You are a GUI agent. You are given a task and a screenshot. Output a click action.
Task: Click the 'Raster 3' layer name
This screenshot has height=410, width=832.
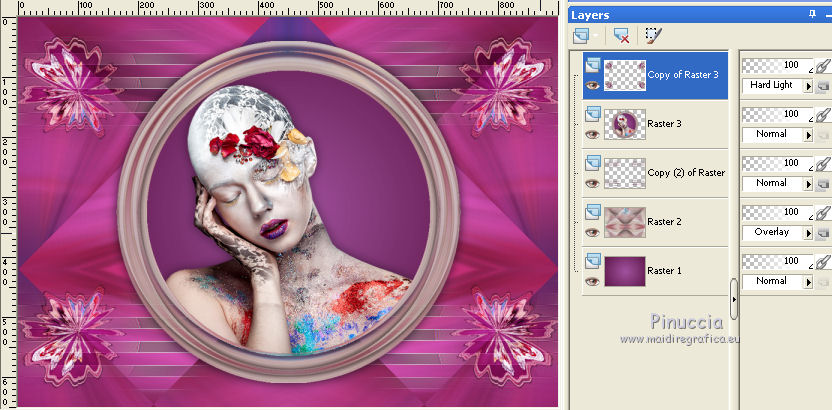pos(665,124)
